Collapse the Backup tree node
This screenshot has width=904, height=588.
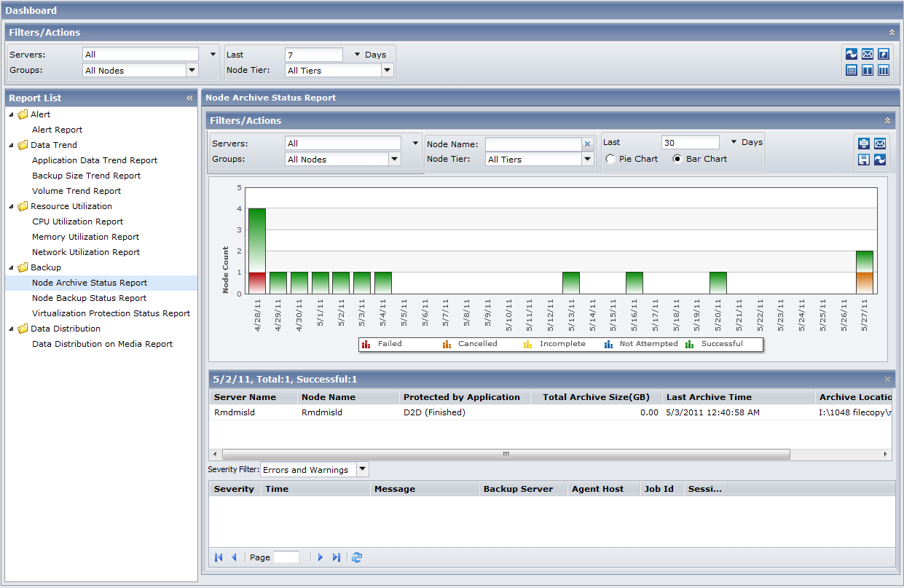[x=12, y=267]
